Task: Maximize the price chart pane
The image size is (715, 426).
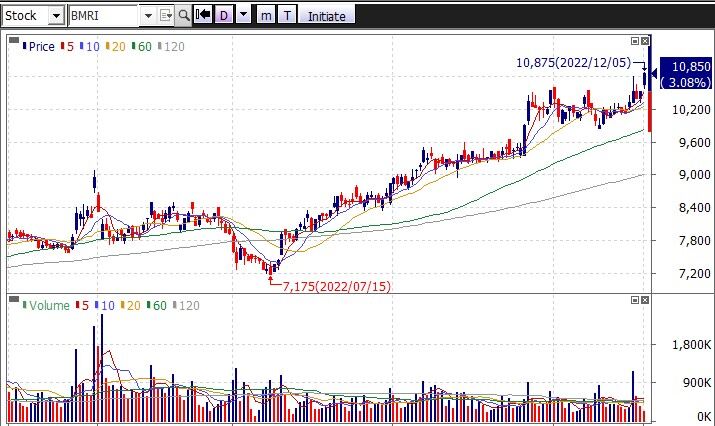Action: coord(634,41)
